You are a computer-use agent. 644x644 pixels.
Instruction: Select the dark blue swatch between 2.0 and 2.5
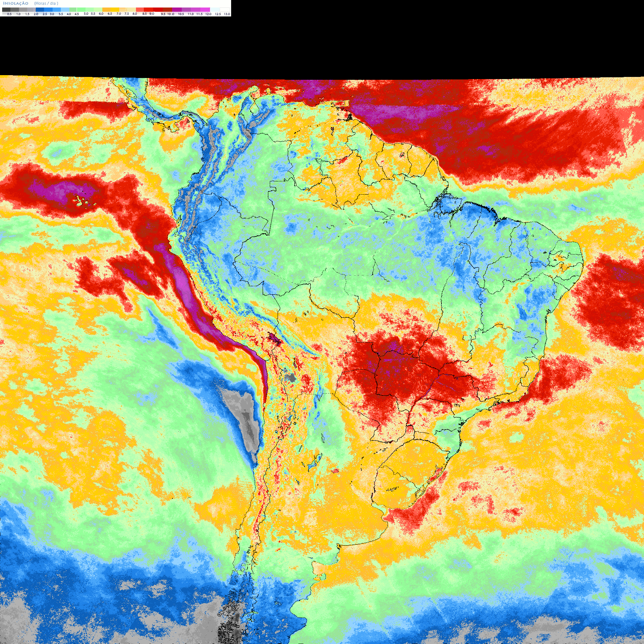tap(40, 10)
